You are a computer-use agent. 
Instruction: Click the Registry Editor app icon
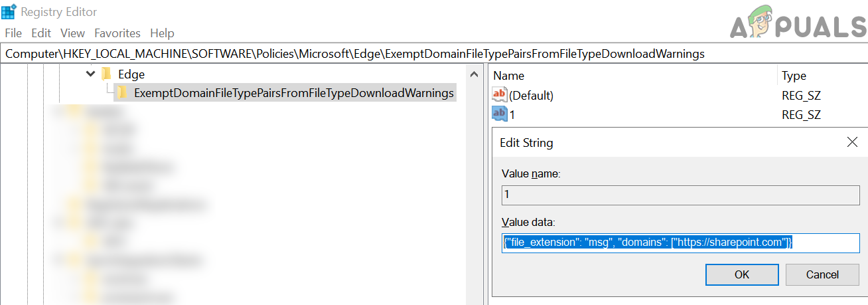[10, 12]
